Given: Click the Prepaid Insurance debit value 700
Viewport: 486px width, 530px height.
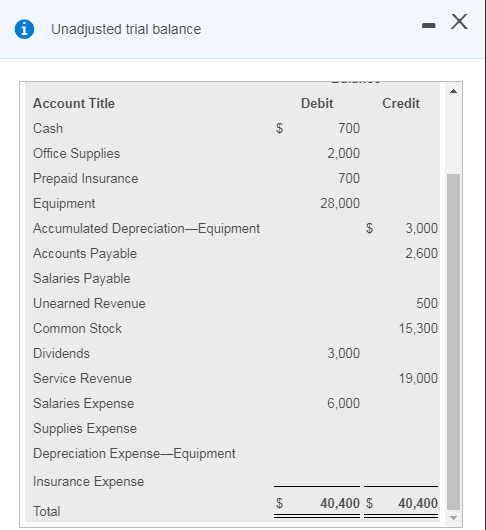Looking at the screenshot, I should pos(349,178).
